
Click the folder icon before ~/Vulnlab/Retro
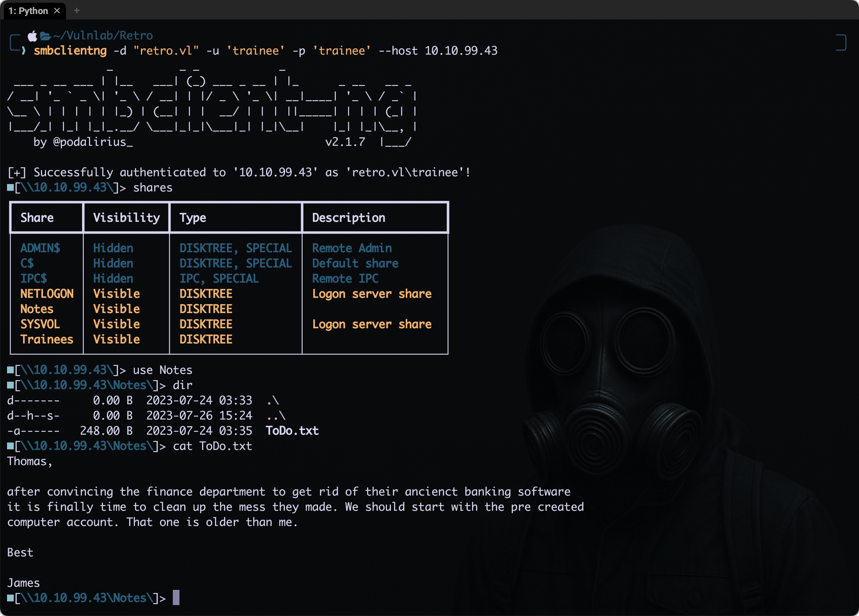click(46, 36)
